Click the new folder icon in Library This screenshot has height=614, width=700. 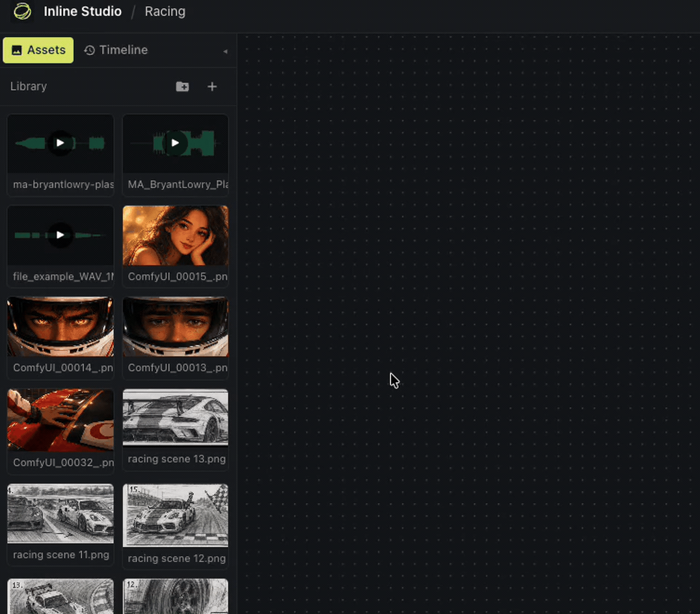tap(183, 86)
